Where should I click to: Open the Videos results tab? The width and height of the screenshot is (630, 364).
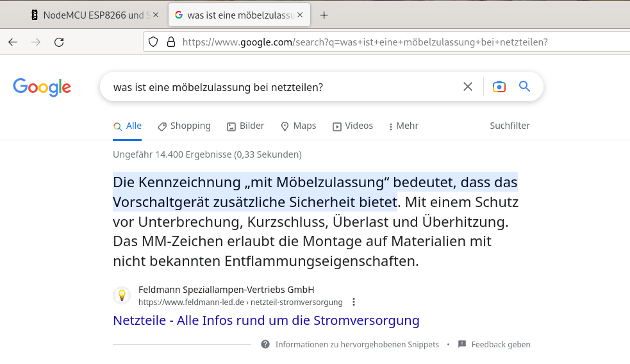pyautogui.click(x=352, y=126)
